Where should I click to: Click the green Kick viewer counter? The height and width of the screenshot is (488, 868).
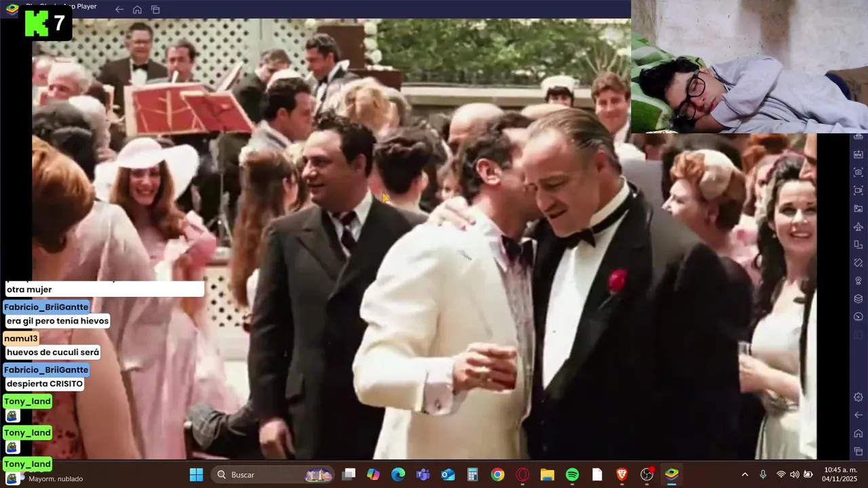[x=46, y=24]
